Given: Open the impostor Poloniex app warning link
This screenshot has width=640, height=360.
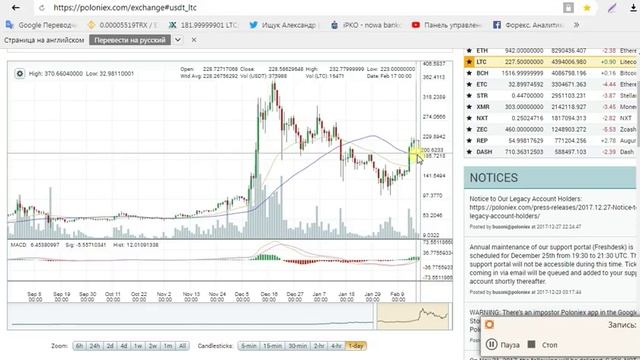Looking at the screenshot, I should click(553, 312).
